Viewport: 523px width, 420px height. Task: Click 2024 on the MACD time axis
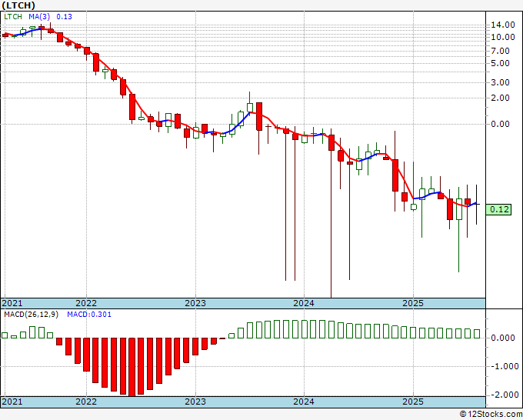[x=304, y=402]
